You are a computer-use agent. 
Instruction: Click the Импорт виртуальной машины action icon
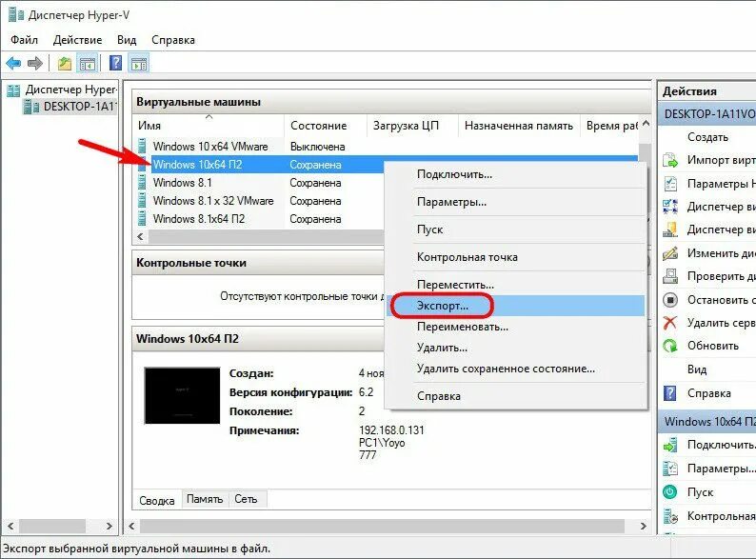tap(670, 160)
